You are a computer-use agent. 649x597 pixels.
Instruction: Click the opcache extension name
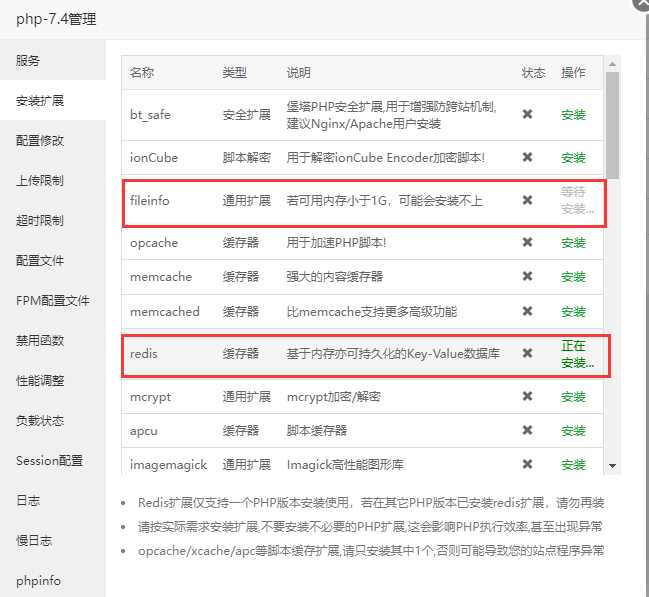click(x=154, y=243)
